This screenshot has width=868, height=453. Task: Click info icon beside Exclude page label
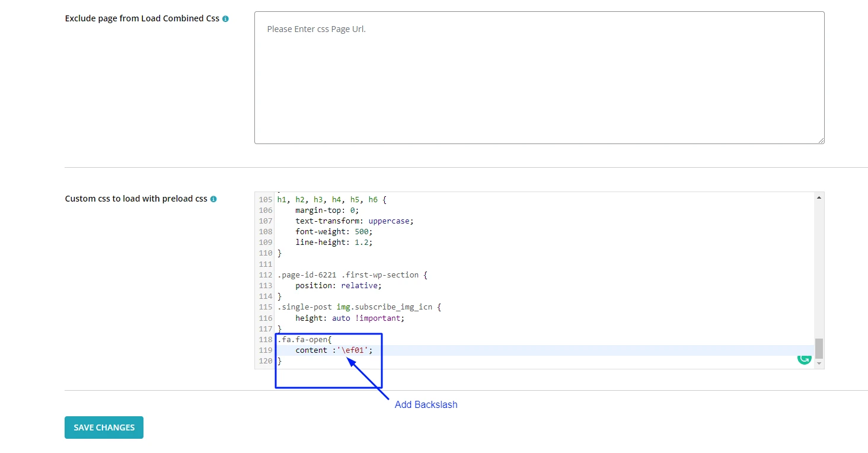click(225, 19)
